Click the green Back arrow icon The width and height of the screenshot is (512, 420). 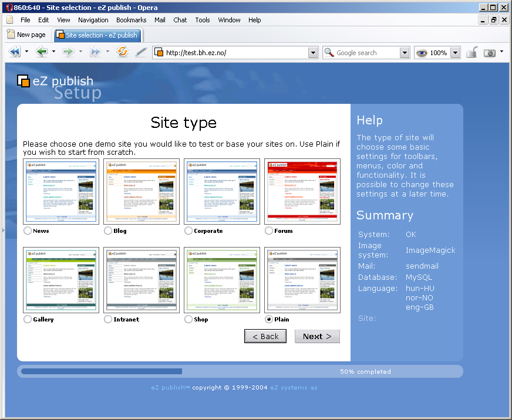[x=42, y=52]
